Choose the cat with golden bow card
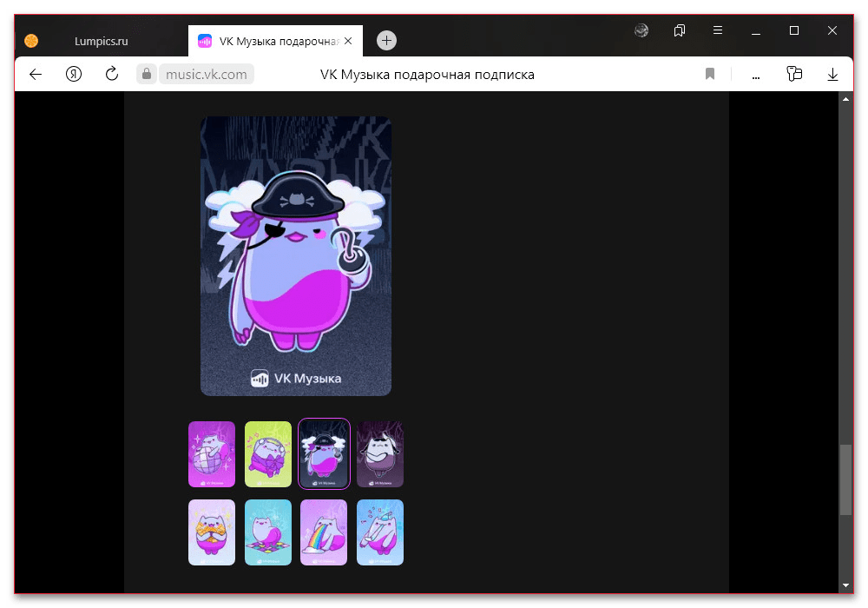This screenshot has height=608, width=868. click(212, 532)
